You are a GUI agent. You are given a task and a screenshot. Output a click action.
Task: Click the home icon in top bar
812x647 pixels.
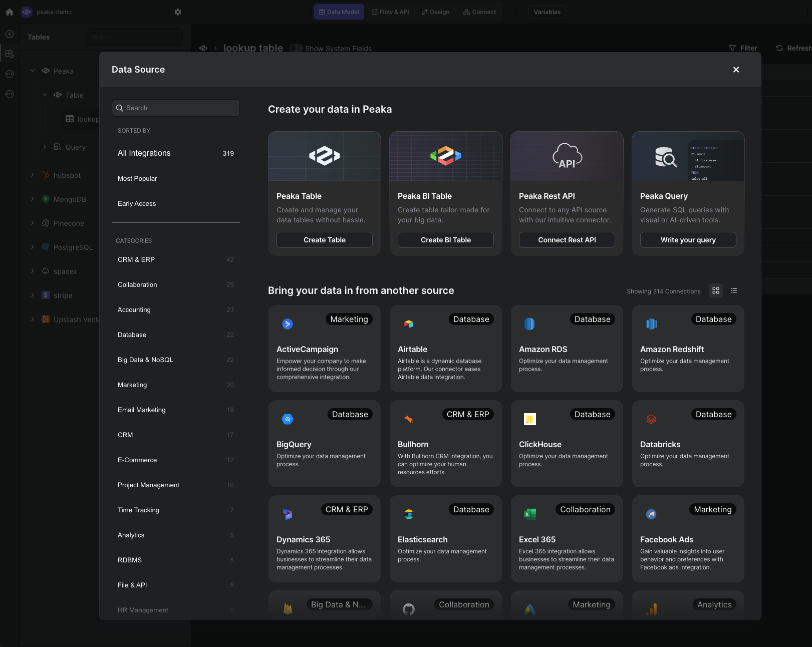pyautogui.click(x=10, y=12)
